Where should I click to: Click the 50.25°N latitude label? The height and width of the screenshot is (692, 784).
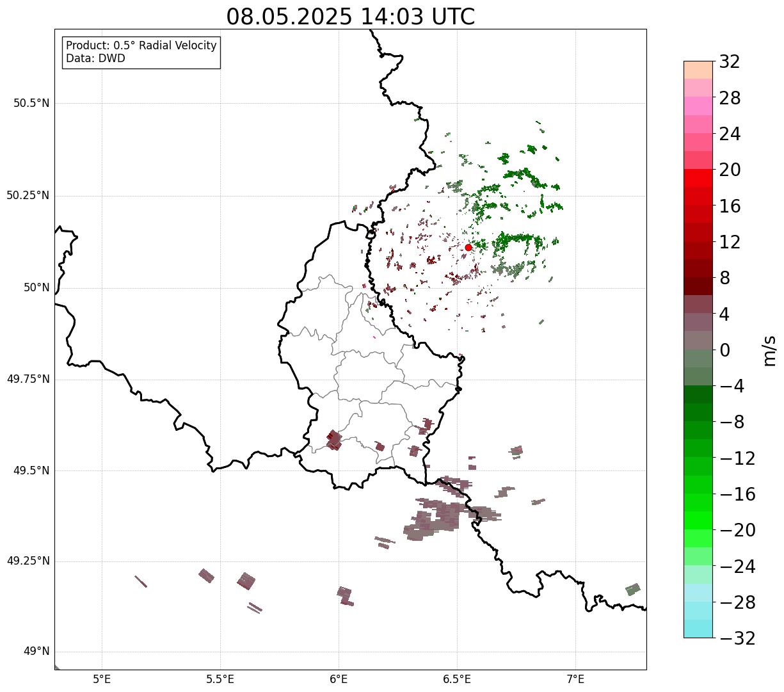click(28, 195)
